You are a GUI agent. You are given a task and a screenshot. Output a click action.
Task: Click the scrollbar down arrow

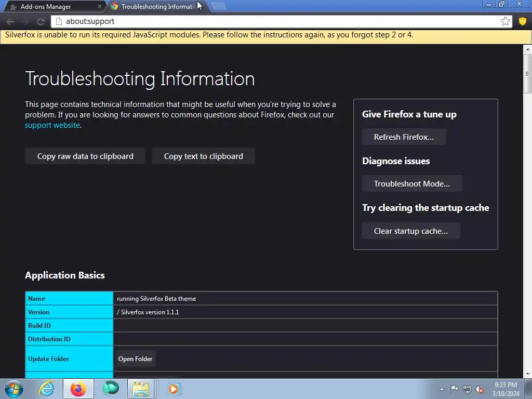(x=528, y=374)
